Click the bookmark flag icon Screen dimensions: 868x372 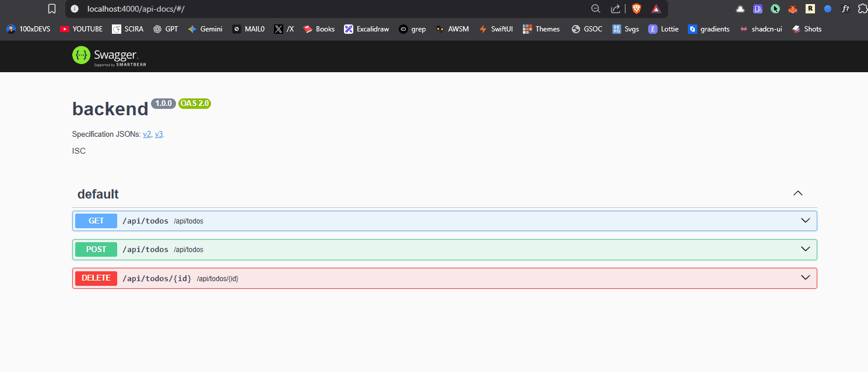coord(52,9)
